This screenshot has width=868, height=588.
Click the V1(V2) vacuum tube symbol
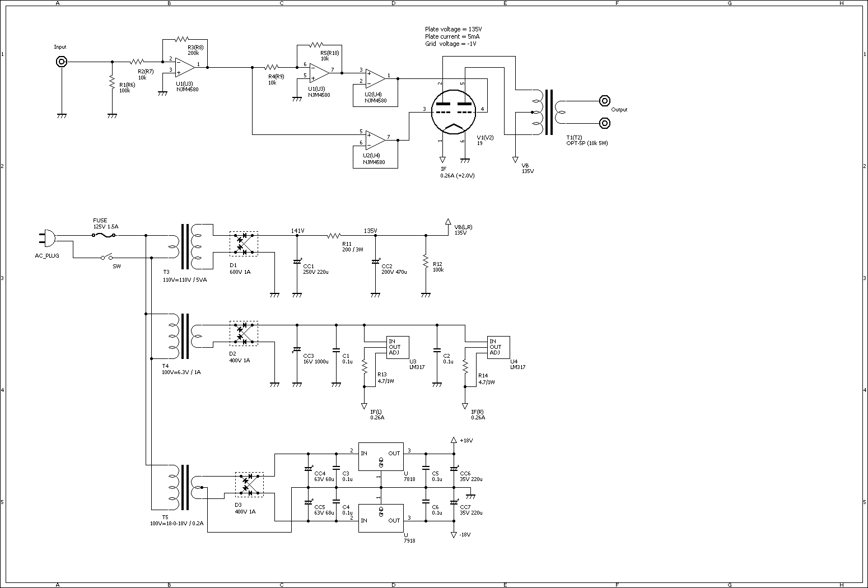[x=454, y=112]
